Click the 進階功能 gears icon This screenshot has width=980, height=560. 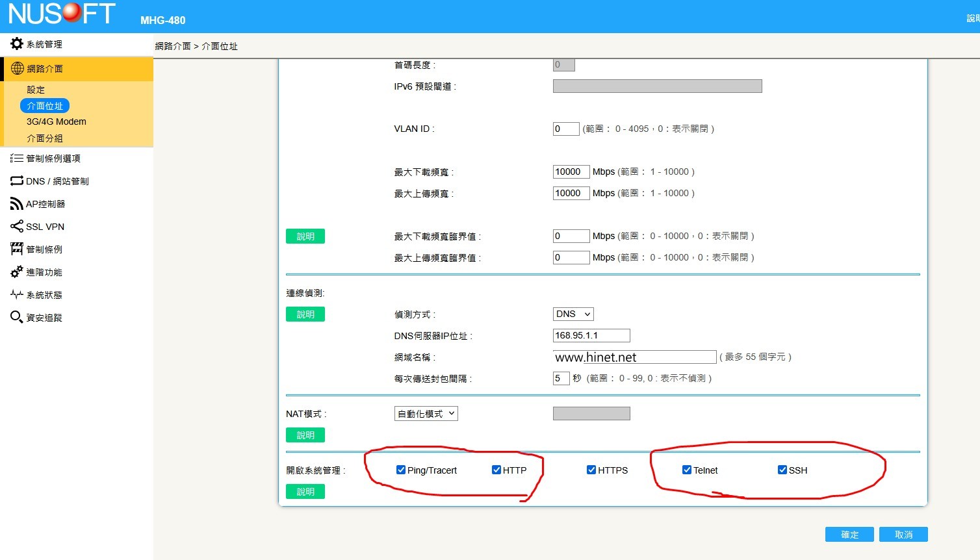(17, 272)
